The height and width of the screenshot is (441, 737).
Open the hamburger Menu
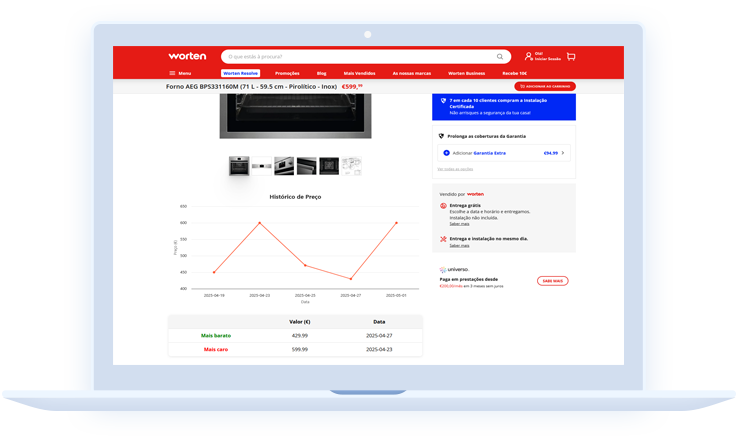[180, 73]
